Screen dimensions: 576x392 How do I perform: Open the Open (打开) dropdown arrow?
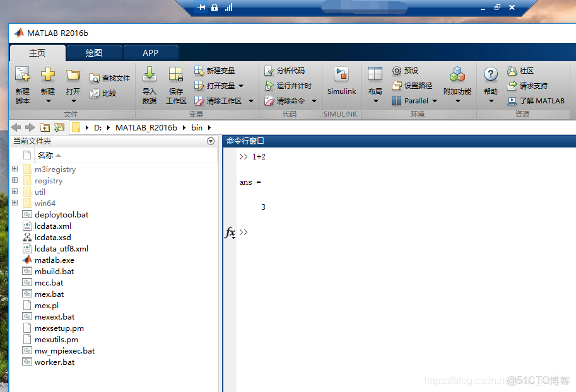(x=73, y=101)
